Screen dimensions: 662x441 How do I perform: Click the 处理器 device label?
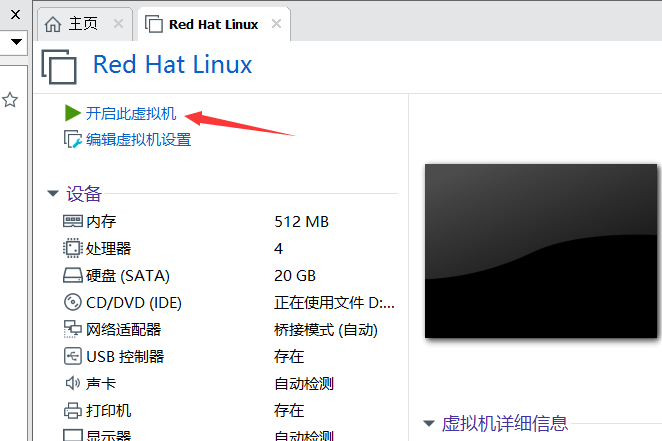[x=109, y=249]
